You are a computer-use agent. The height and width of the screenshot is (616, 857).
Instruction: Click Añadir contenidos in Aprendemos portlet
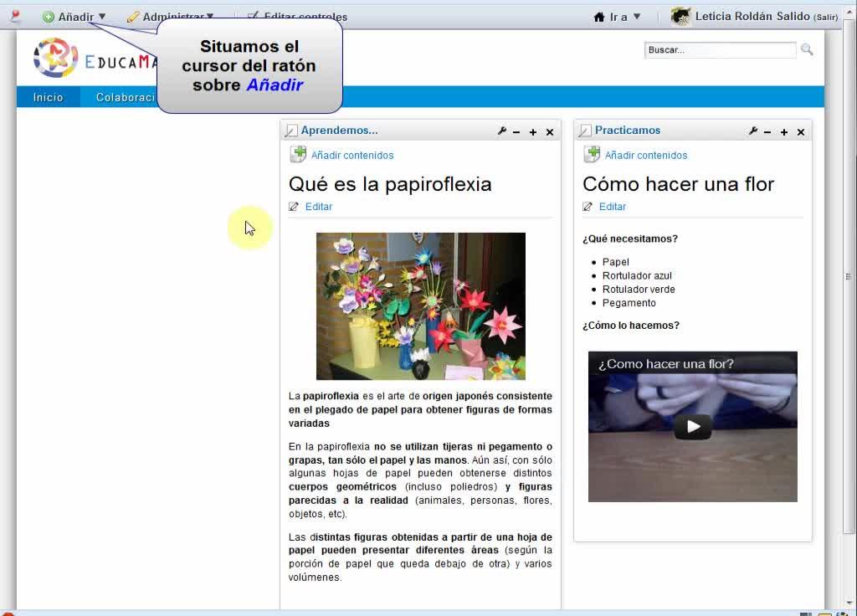pyautogui.click(x=352, y=155)
